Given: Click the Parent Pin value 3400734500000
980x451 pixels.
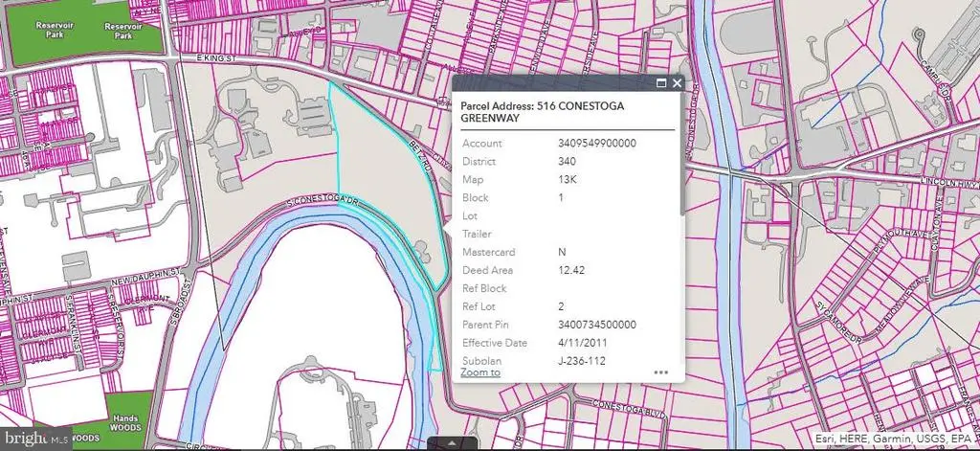Looking at the screenshot, I should coord(597,325).
